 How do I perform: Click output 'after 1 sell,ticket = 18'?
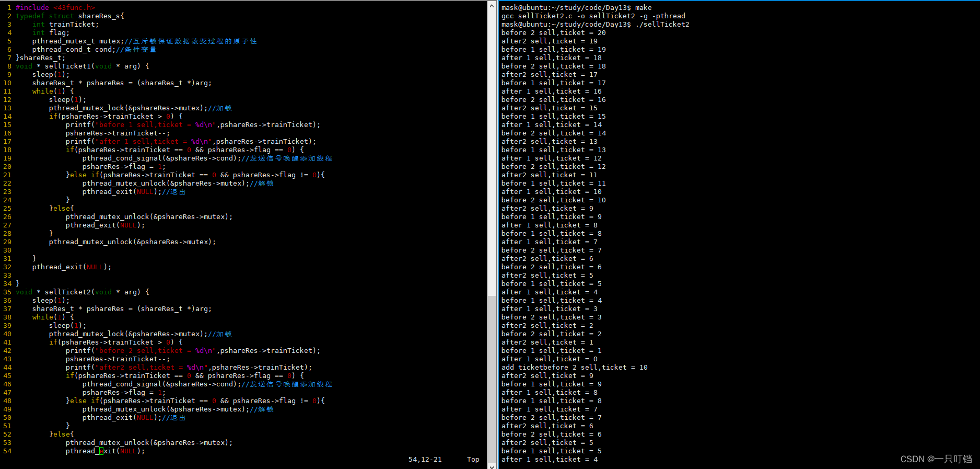pos(552,58)
